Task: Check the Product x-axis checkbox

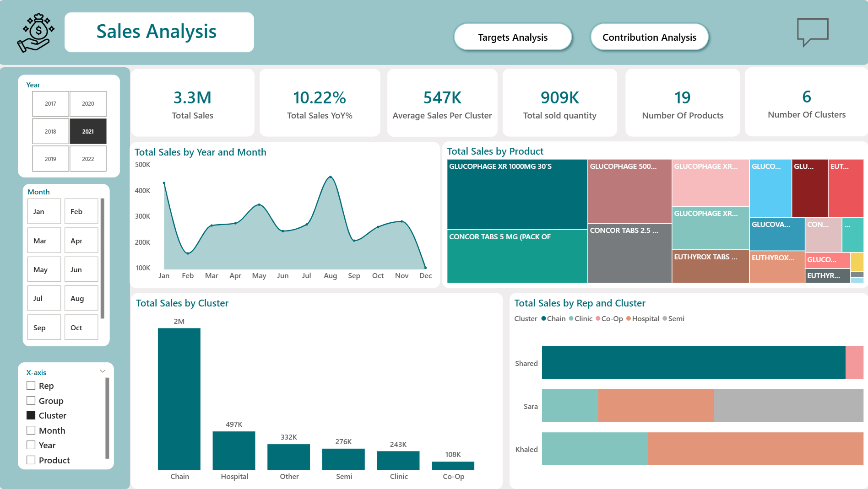Action: [31, 460]
